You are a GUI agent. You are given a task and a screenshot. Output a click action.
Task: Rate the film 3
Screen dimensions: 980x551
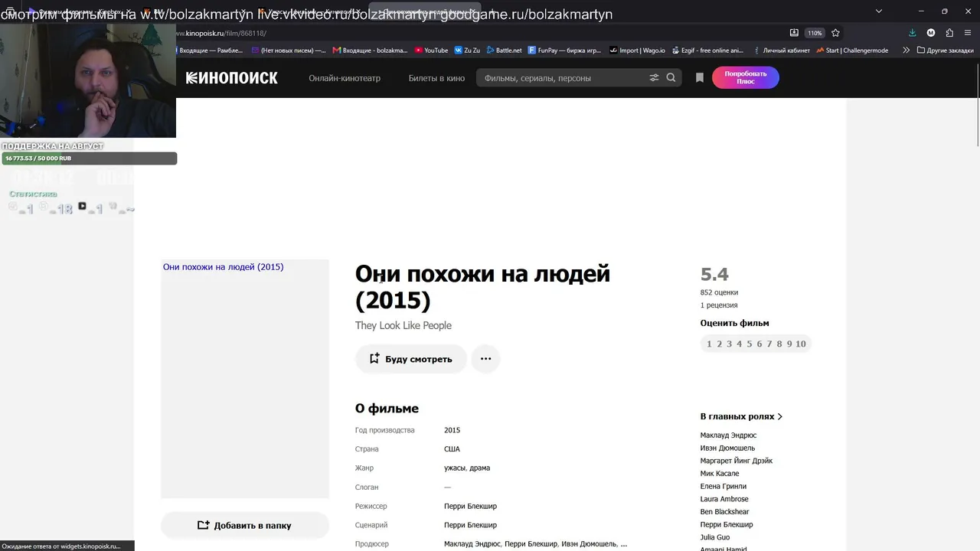(729, 344)
